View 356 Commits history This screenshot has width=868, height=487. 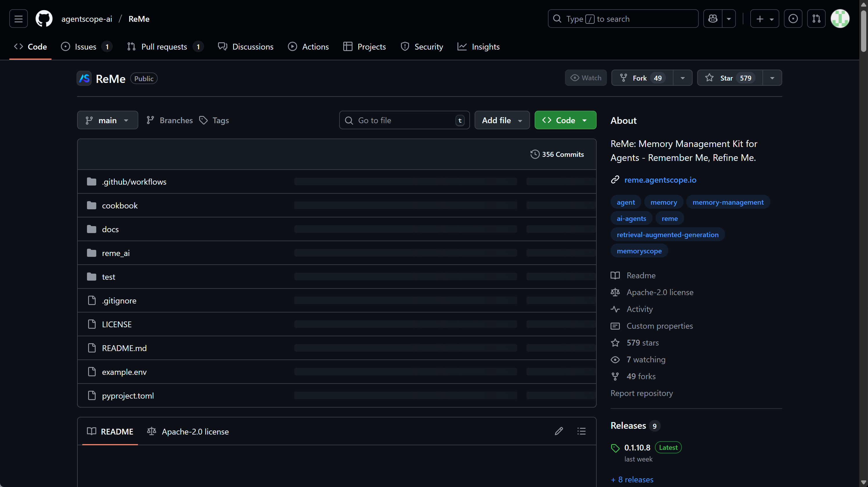(x=557, y=154)
